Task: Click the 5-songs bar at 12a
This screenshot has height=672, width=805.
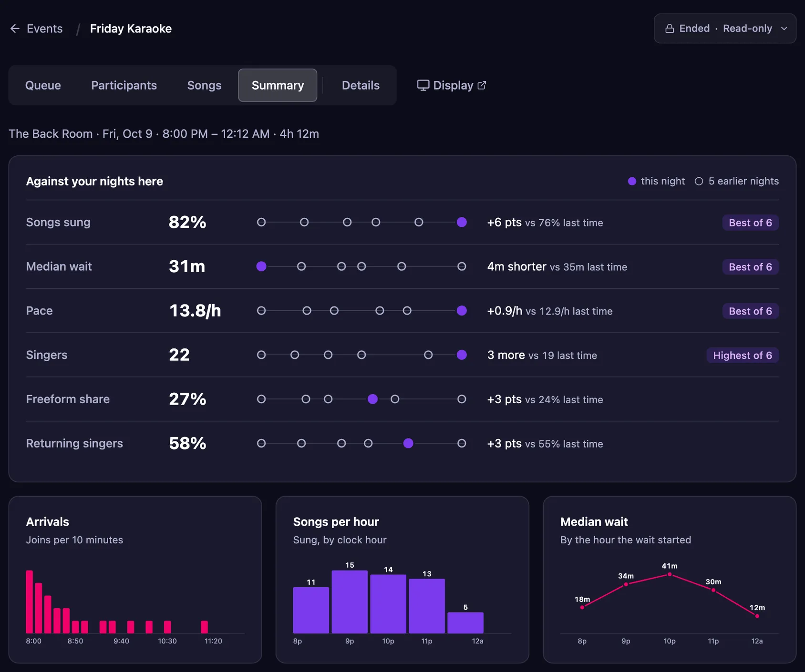Action: click(465, 622)
